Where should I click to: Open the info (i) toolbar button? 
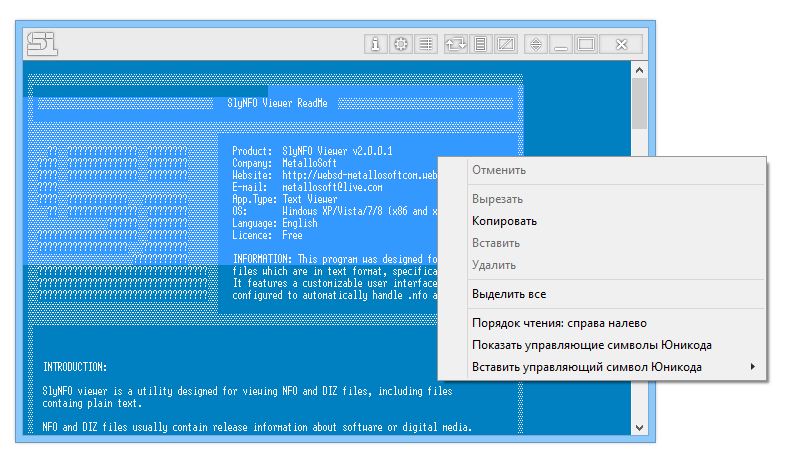point(375,44)
